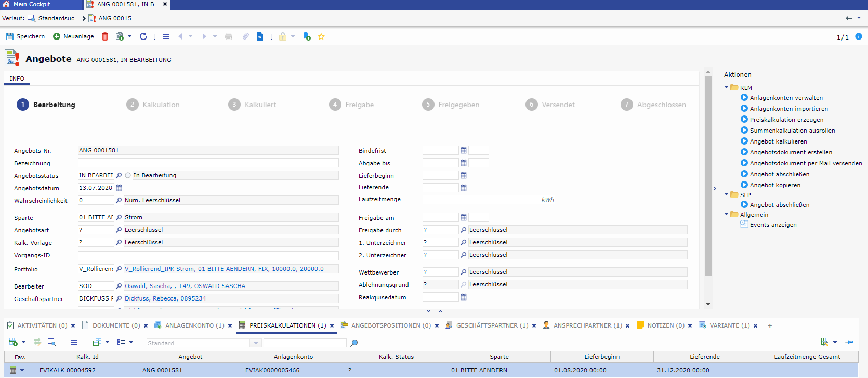Image resolution: width=868 pixels, height=378 pixels.
Task: Click the refresh icon in toolbar
Action: (x=143, y=36)
